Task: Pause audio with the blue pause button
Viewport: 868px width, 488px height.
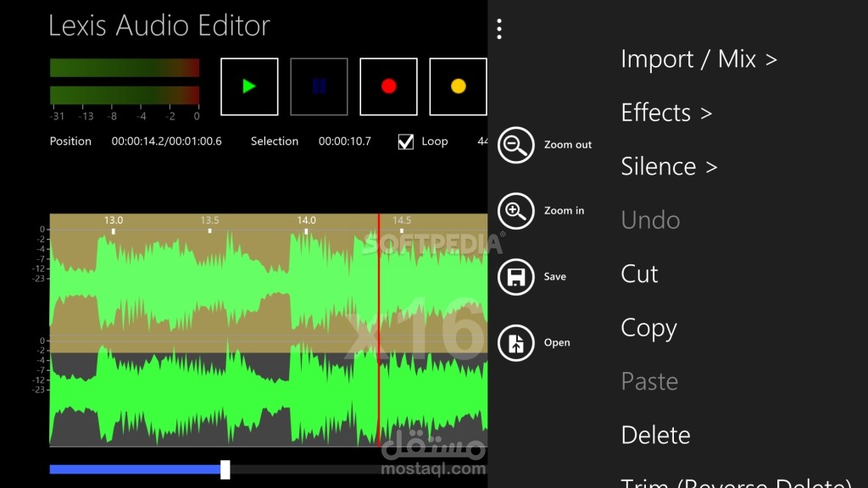Action: pyautogui.click(x=319, y=86)
